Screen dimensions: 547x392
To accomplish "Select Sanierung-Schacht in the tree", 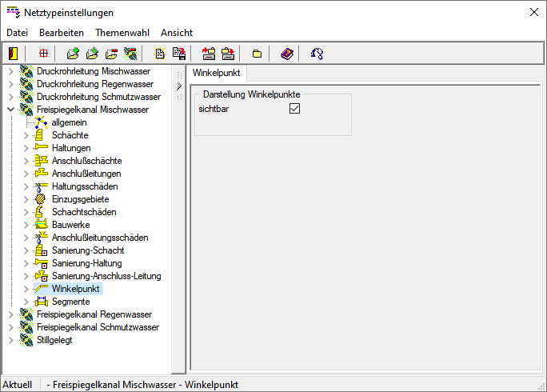I will point(88,250).
